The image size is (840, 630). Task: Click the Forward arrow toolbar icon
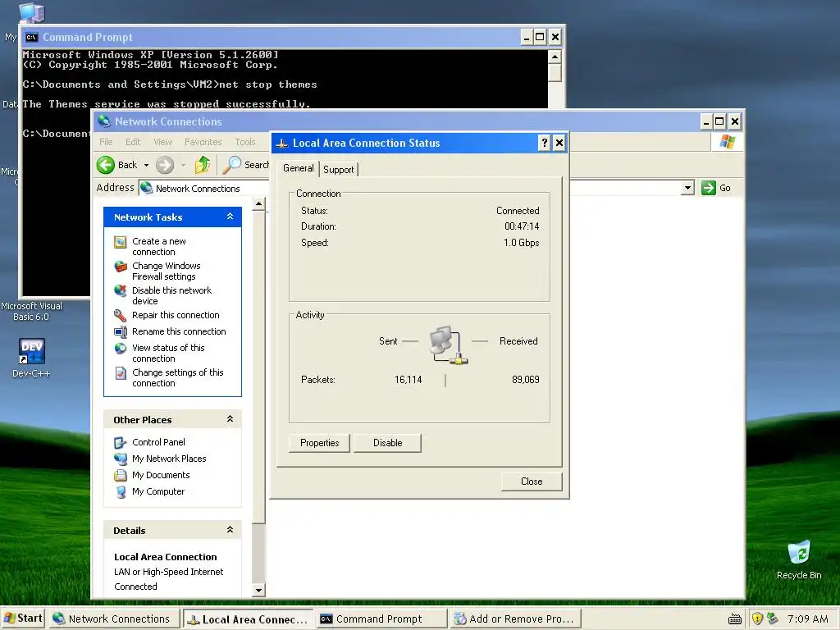click(165, 165)
